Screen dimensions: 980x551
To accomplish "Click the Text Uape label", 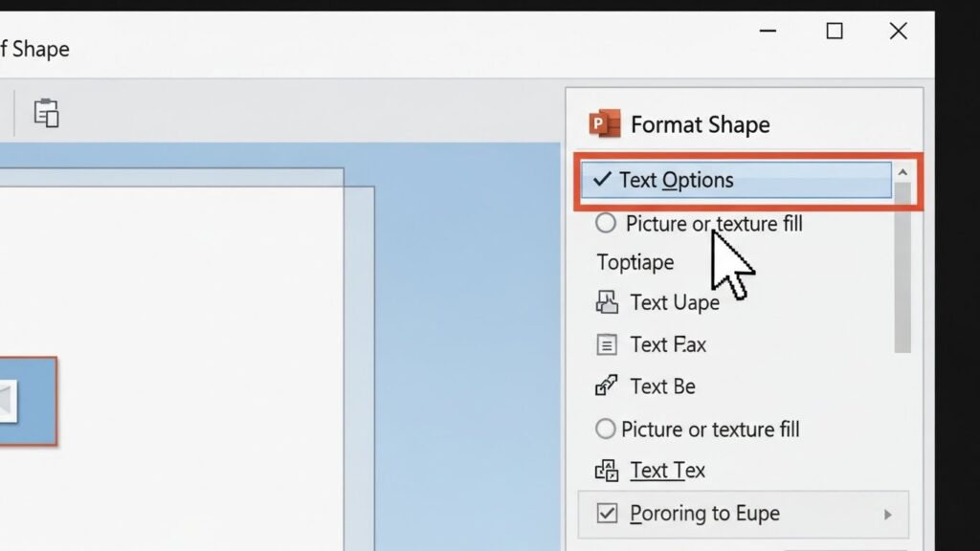I will coord(674,303).
